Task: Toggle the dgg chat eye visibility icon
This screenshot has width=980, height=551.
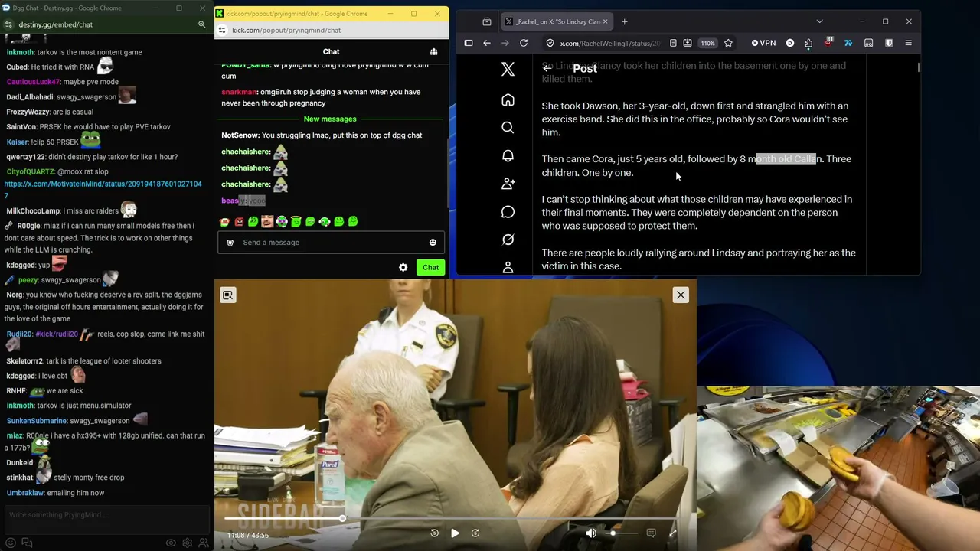Action: 171,543
